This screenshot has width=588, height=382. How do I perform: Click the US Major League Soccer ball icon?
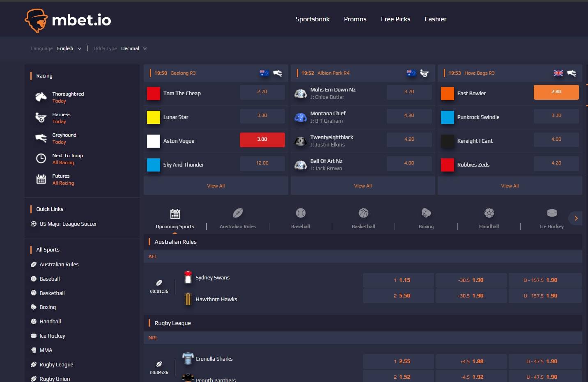coord(34,224)
